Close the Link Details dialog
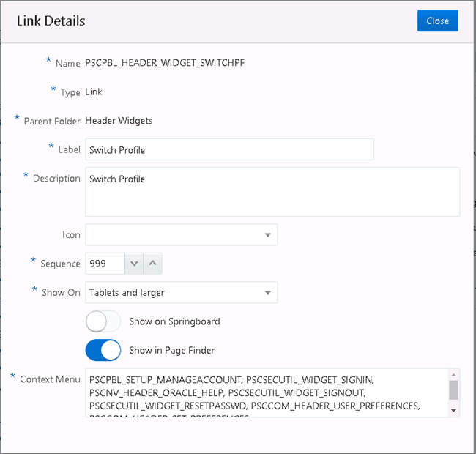This screenshot has height=454, width=476. pos(437,21)
